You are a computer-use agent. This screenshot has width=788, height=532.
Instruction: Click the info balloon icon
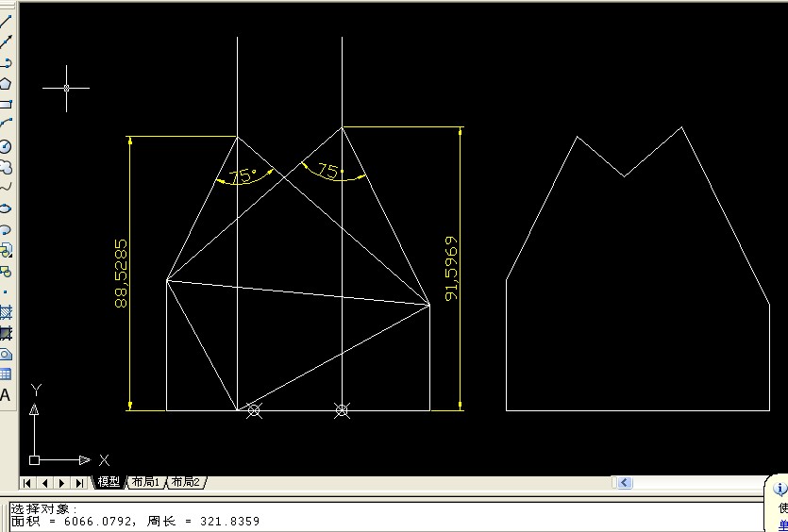tap(780, 489)
